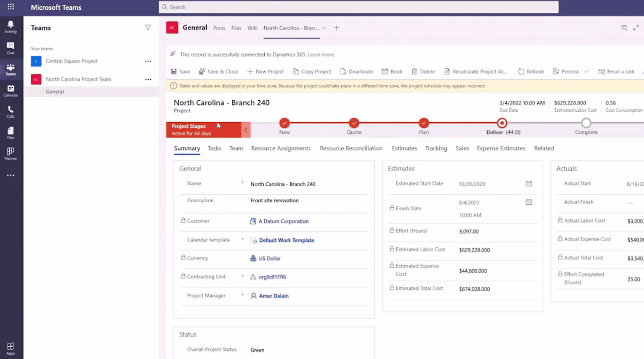This screenshot has width=644, height=359.
Task: Save the project record
Action: pos(180,72)
